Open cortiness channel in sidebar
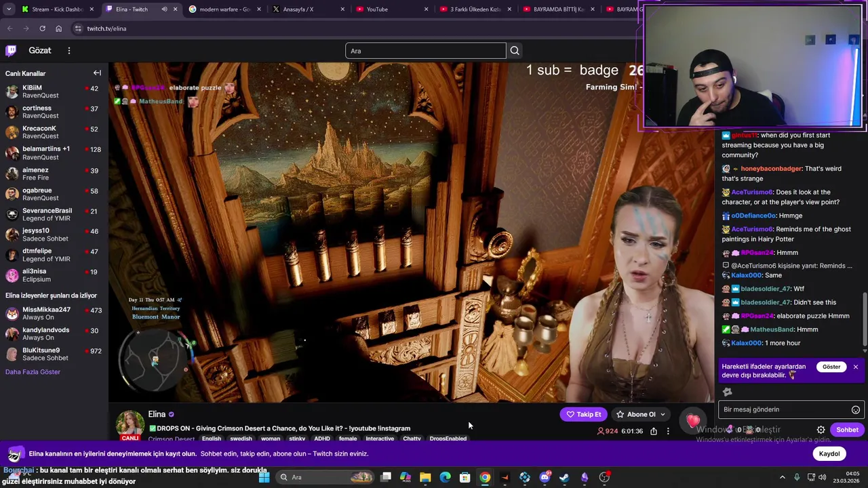 [x=53, y=112]
